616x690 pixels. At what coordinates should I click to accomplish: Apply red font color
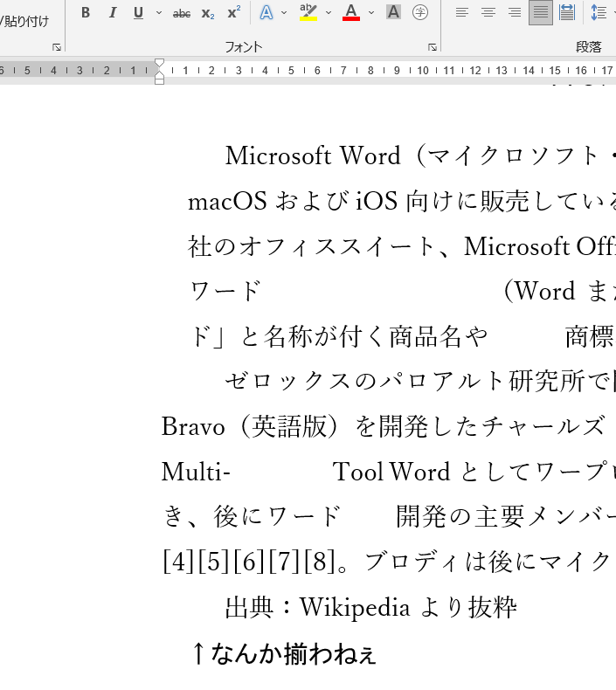pyautogui.click(x=351, y=13)
